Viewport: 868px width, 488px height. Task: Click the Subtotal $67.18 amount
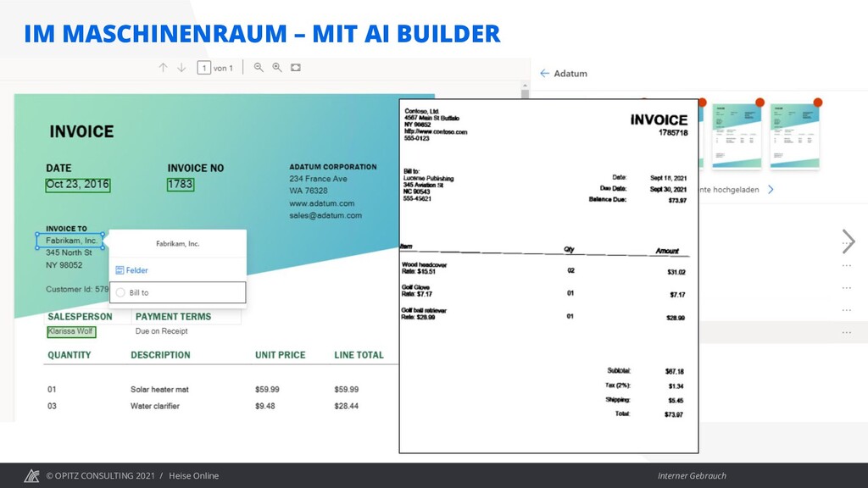pyautogui.click(x=674, y=371)
